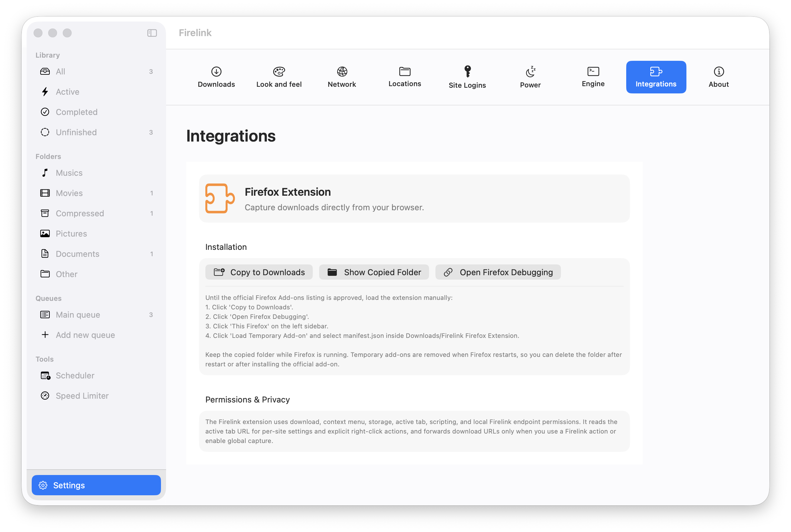The width and height of the screenshot is (791, 532).
Task: Click the Tools section header
Action: coord(44,359)
